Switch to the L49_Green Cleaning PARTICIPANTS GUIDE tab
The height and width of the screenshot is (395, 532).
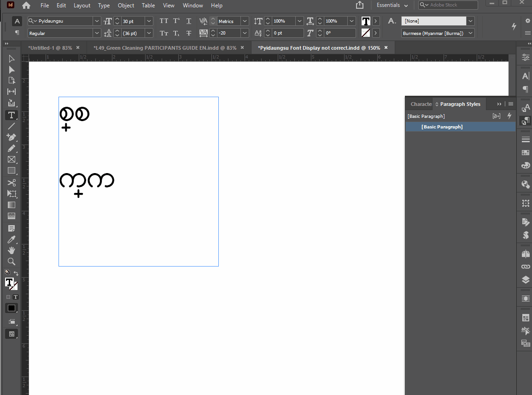165,48
